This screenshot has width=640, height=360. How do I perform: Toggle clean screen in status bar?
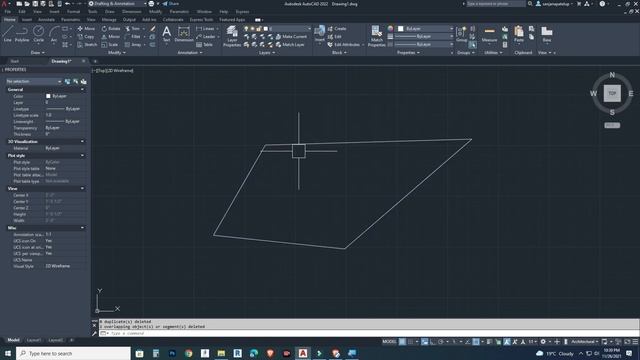[x=627, y=342]
